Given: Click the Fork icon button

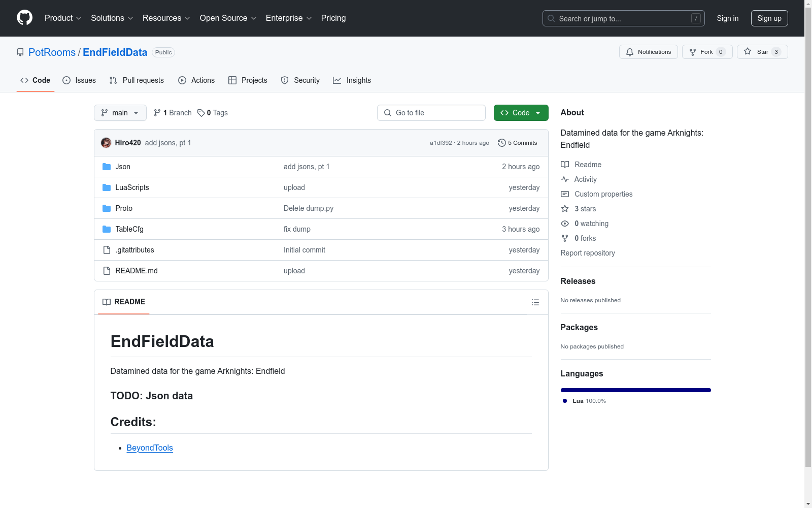Looking at the screenshot, I should coord(693,52).
